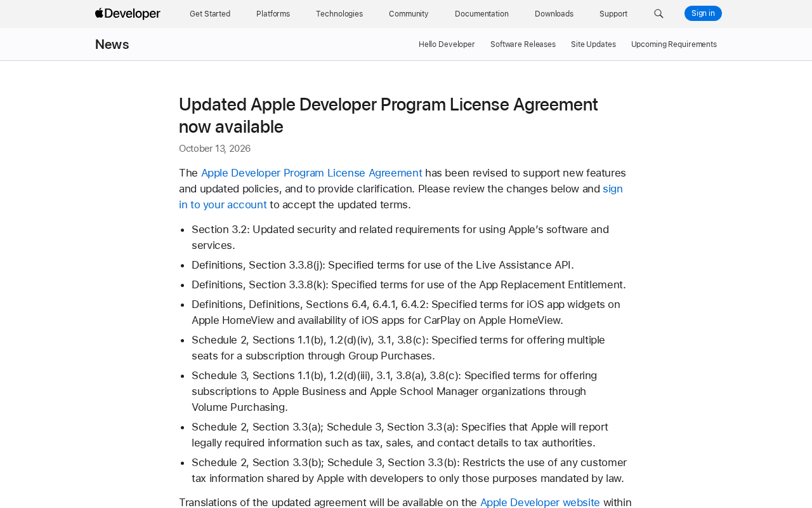The height and width of the screenshot is (508, 812).
Task: Go to Downloads
Action: [554, 14]
